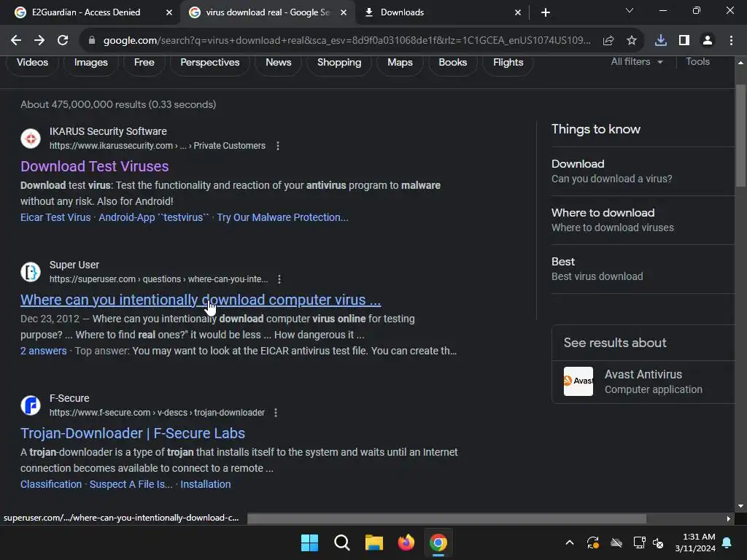Reload the Google search page

point(63,41)
